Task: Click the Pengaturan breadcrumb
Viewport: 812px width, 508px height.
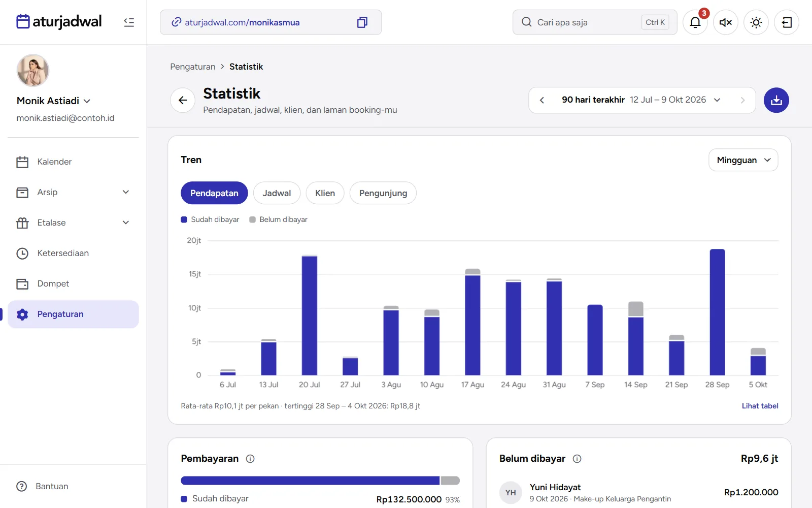Action: (x=193, y=67)
